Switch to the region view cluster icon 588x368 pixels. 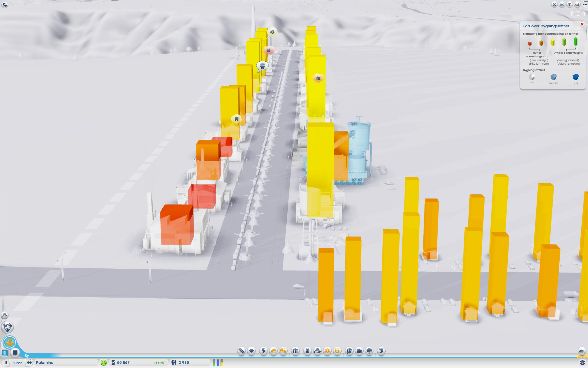tap(7, 327)
